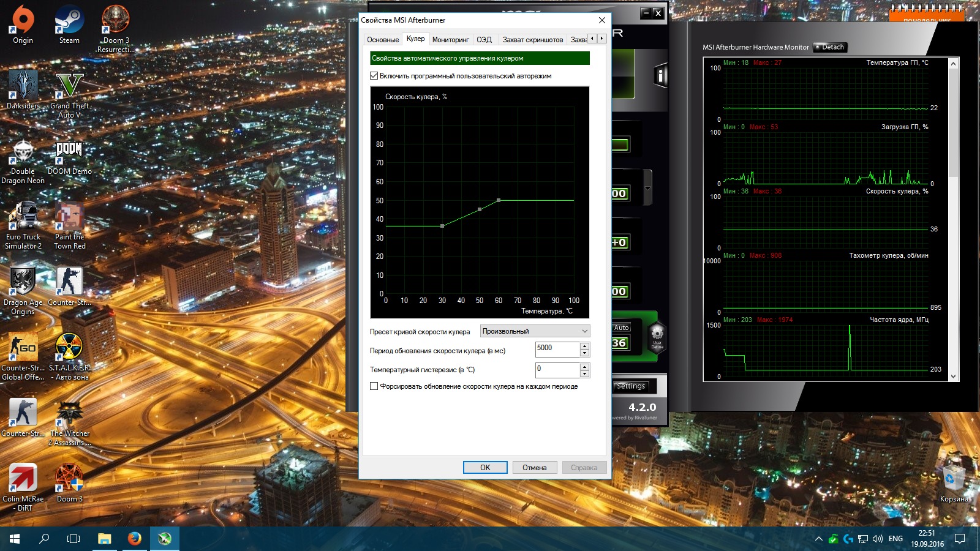The width and height of the screenshot is (980, 551).
Task: Click the fan curve point at 30°C
Action: tap(442, 227)
